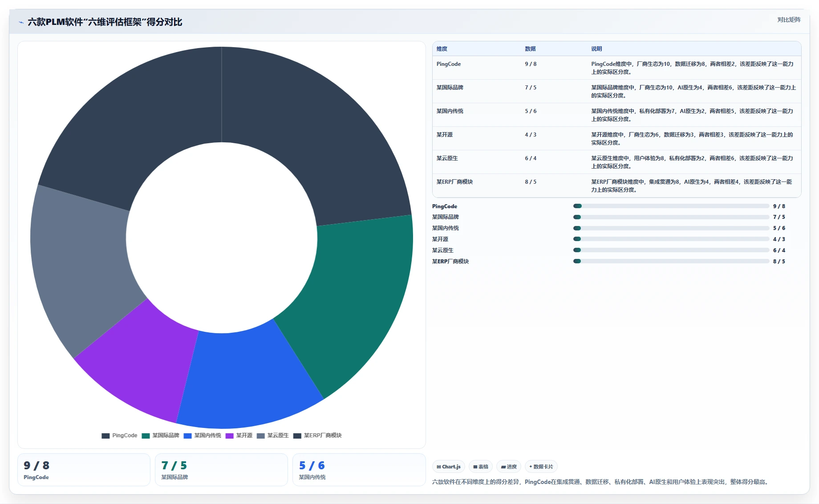Click the 某ERP厂商模块 8 / 5 progress bar
The image size is (819, 504).
pos(671,261)
